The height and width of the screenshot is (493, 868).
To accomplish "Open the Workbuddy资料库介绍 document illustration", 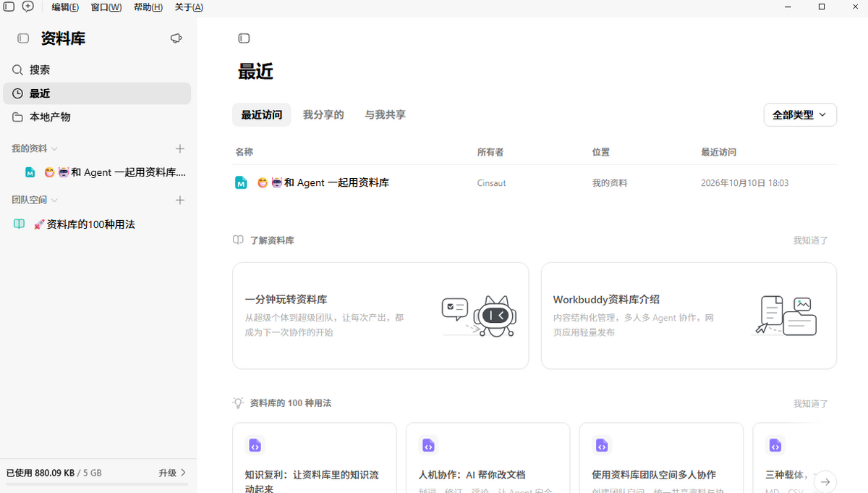I will (x=786, y=316).
